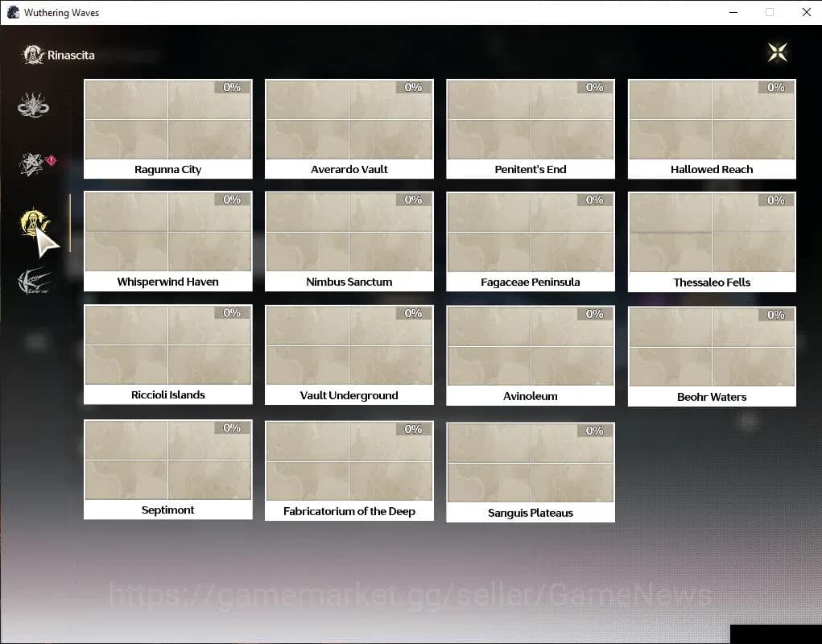
Task: Click the Fabricatorium of the Deep label
Action: [349, 511]
